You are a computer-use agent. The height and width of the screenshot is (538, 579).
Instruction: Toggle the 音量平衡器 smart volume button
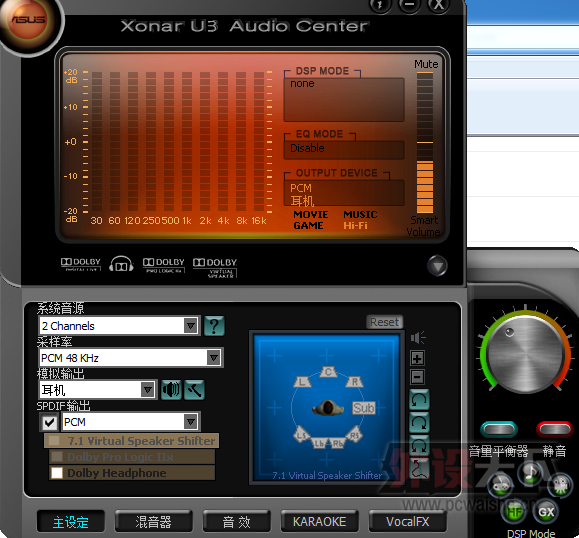(499, 429)
